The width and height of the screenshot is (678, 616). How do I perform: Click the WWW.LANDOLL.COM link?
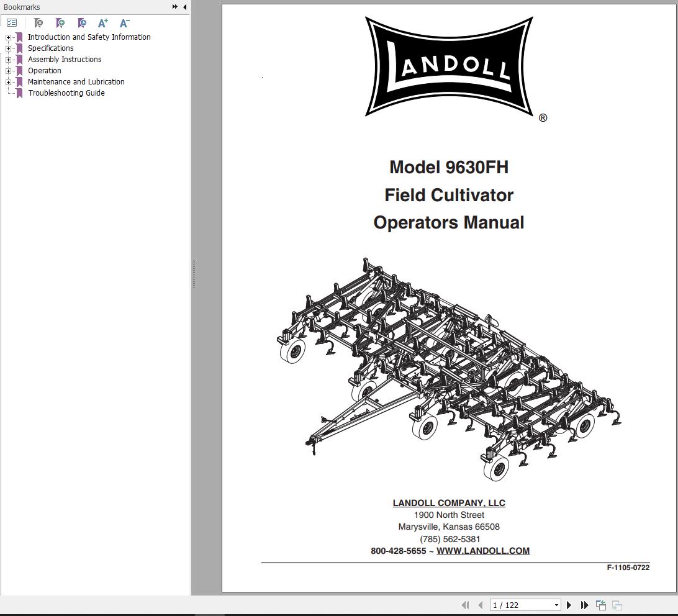pos(483,551)
